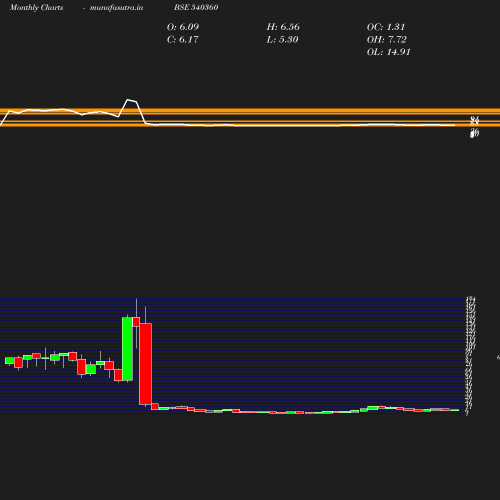The height and width of the screenshot is (500, 500).
Task: Click the 'OC: 1.31' value
Action: (x=386, y=27)
